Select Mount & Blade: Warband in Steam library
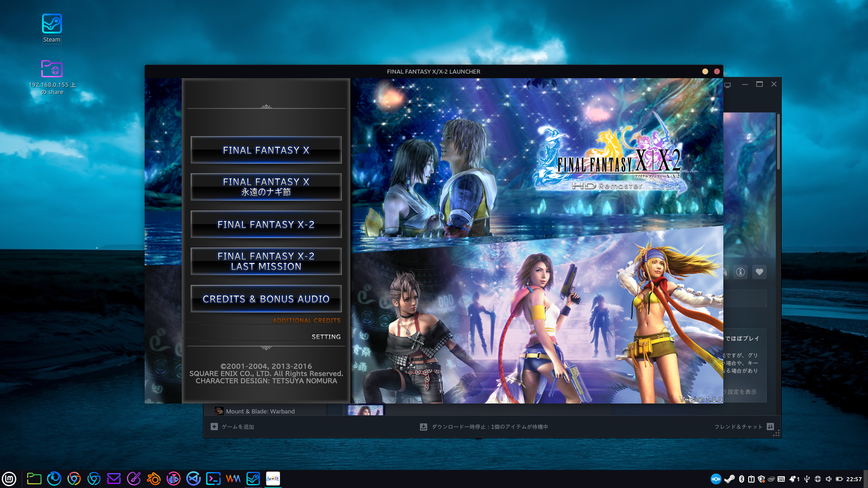Screen dimensions: 868x488 (x=260, y=411)
